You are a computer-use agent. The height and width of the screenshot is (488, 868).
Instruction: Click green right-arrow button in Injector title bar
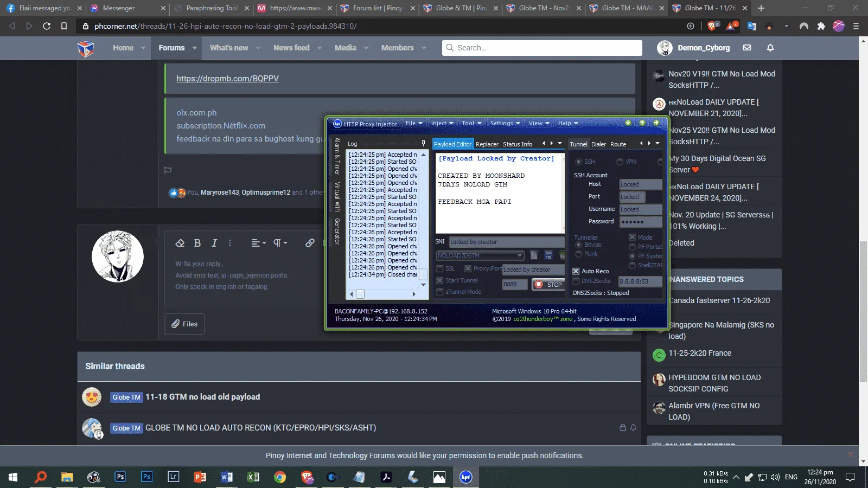656,123
